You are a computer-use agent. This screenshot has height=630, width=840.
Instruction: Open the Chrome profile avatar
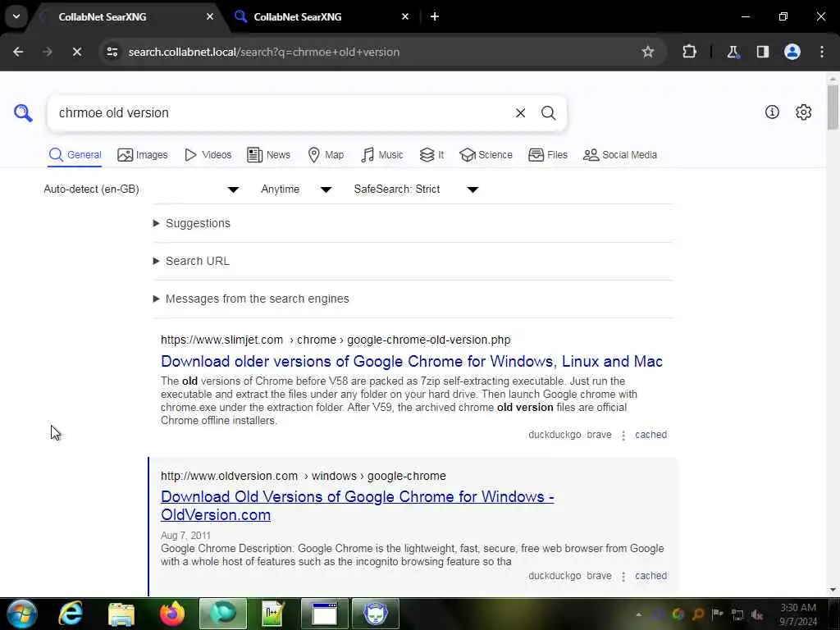pyautogui.click(x=792, y=52)
